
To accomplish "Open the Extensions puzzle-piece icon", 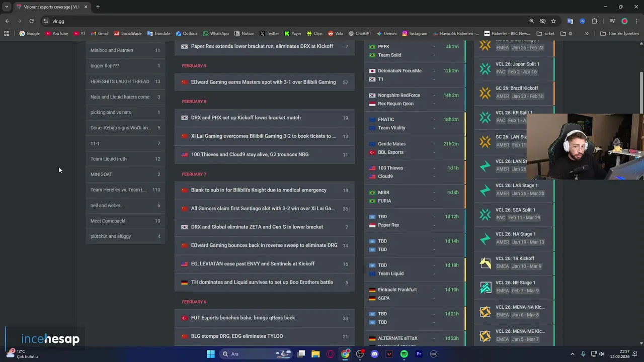I will [x=595, y=21].
